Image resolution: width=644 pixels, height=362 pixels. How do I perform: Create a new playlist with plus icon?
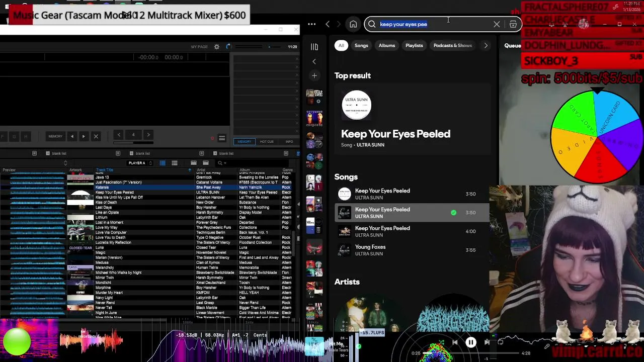pos(314,76)
